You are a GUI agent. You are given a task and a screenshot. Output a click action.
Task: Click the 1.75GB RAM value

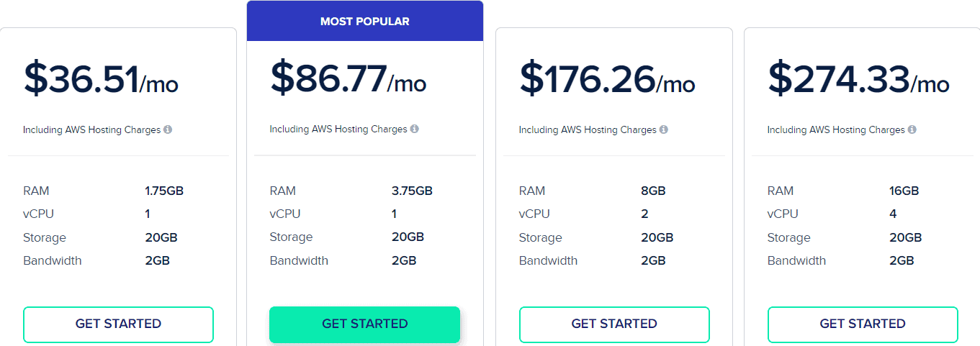click(x=164, y=191)
